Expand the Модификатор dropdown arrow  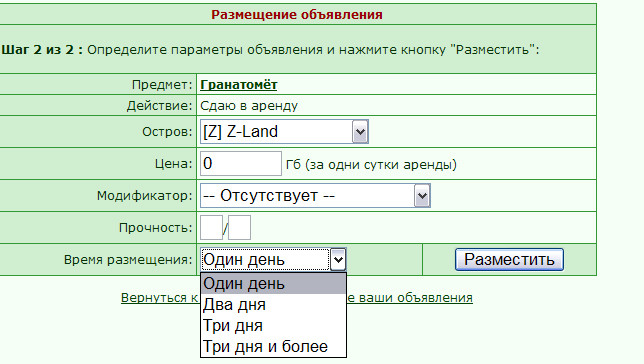422,196
